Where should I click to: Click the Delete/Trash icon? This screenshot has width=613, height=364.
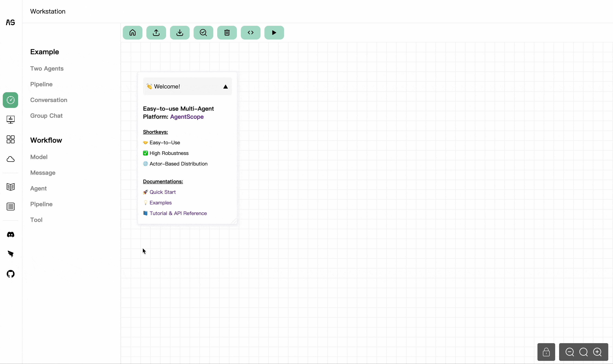227,32
